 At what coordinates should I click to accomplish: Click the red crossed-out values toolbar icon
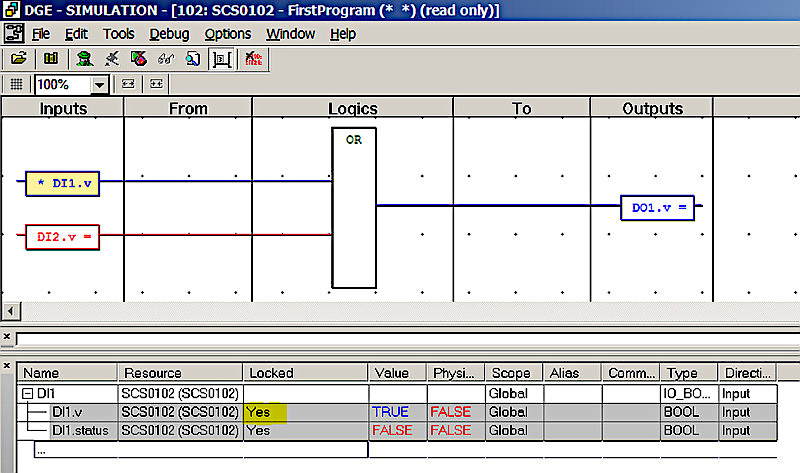tap(253, 59)
